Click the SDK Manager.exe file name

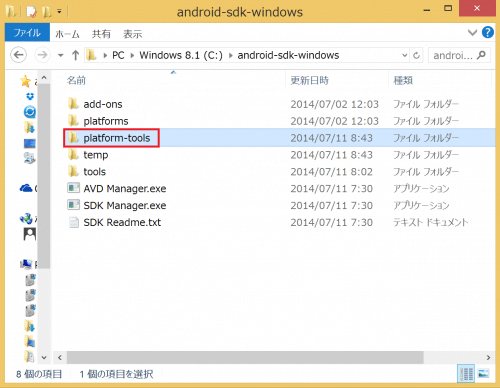(x=125, y=206)
